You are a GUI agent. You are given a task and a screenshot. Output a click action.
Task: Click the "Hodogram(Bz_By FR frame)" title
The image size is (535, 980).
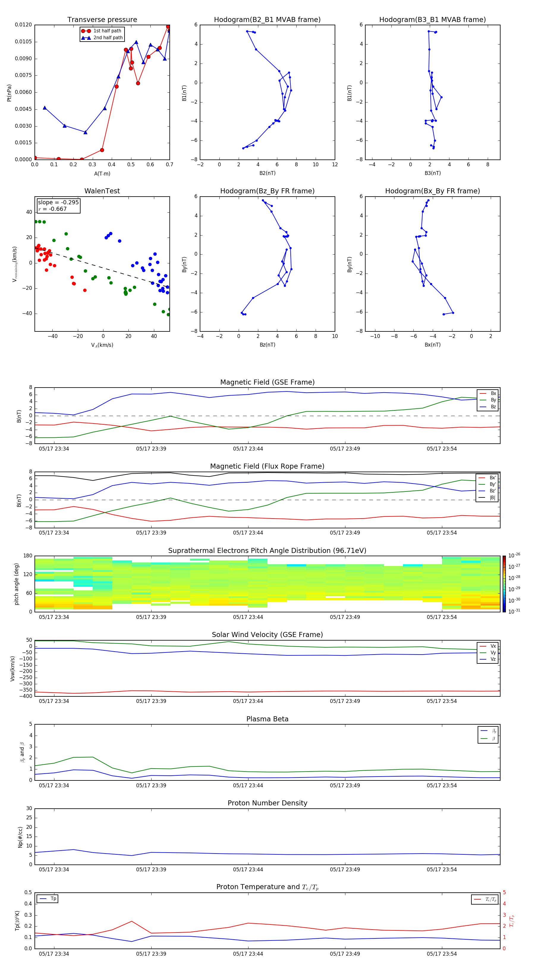point(267,191)
